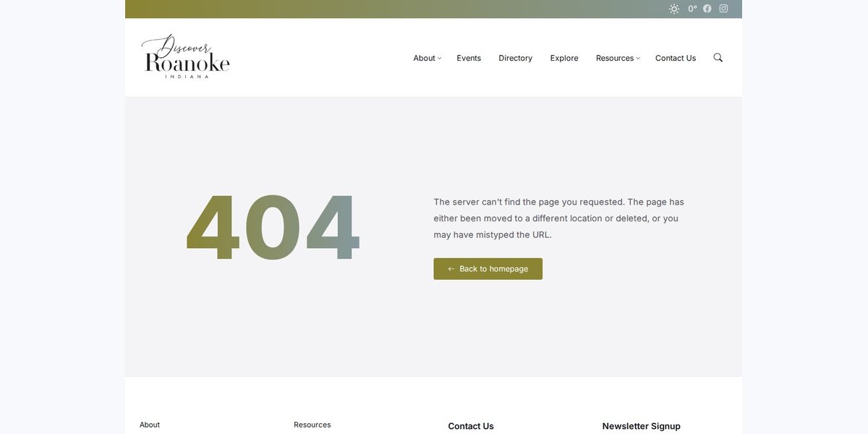The image size is (868, 434).
Task: Click the footer Contact Us heading
Action: coord(471,426)
